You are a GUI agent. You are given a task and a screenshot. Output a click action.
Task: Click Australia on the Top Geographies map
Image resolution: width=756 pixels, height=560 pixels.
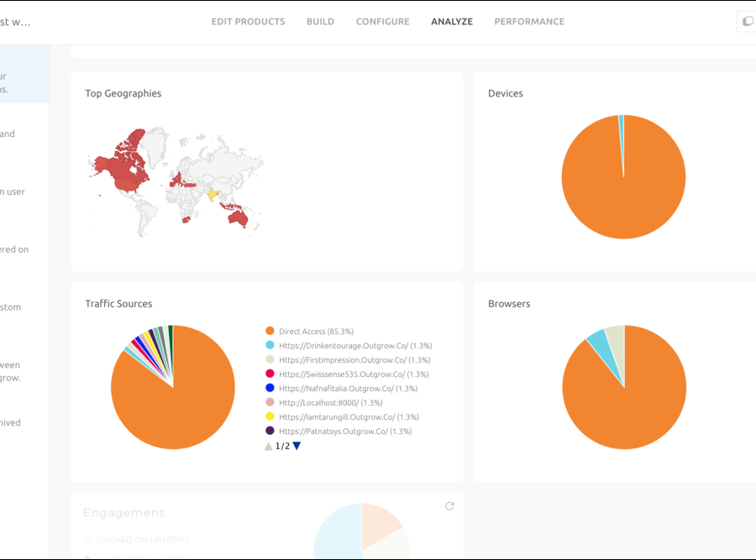coord(239,217)
